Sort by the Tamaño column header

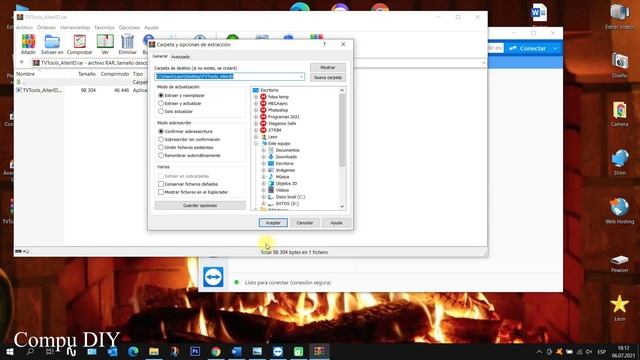(x=87, y=74)
